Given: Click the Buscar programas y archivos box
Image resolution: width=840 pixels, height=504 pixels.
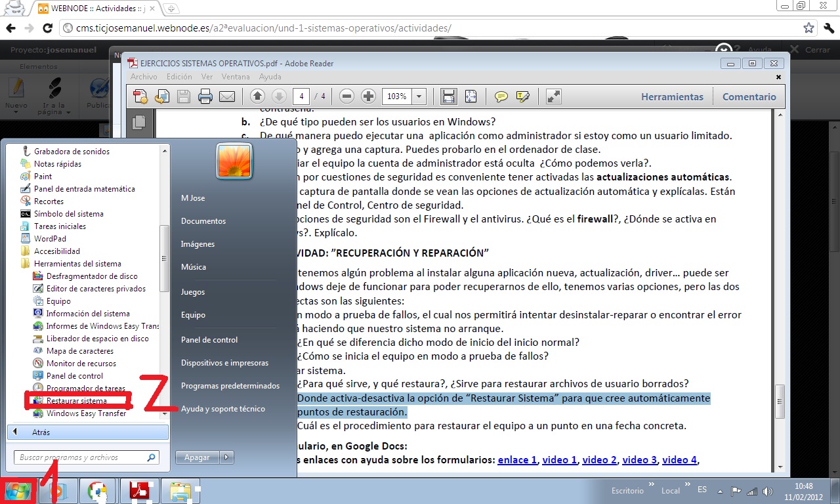Looking at the screenshot, I should 86,457.
